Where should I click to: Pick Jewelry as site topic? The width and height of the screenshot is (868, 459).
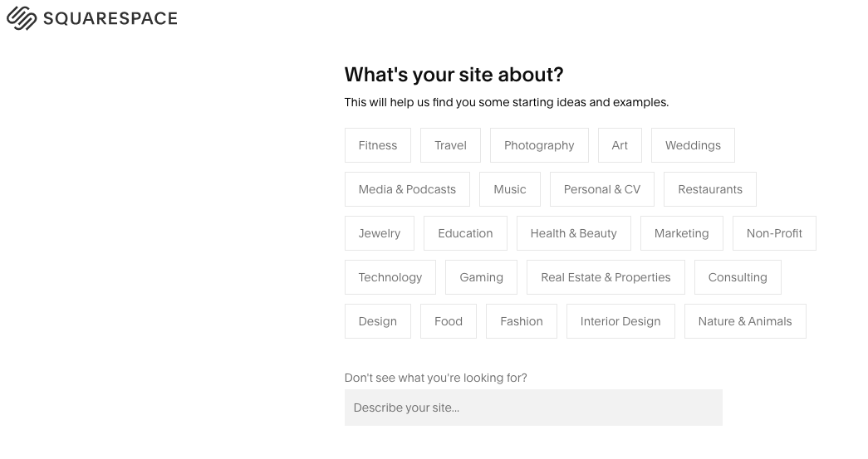click(x=380, y=233)
